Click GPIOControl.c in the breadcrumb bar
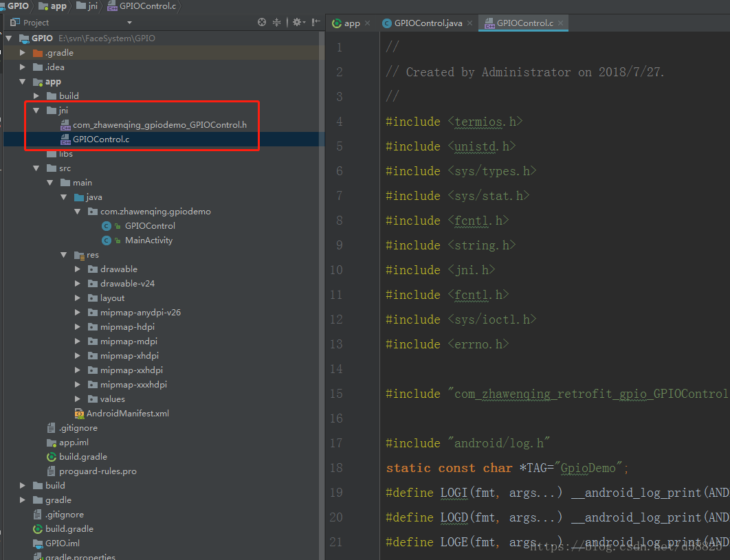 (142, 6)
